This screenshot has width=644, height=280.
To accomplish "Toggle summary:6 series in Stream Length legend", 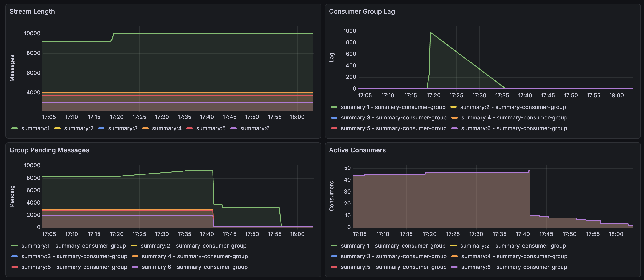I will (254, 128).
